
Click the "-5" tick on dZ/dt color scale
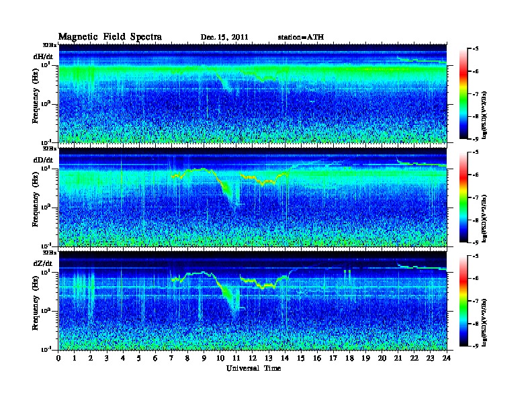click(476, 256)
